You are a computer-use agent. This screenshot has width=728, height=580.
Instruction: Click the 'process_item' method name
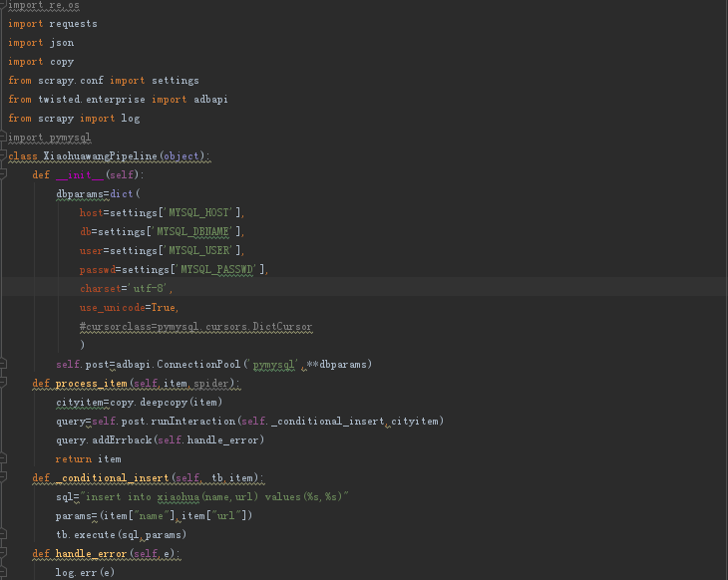tap(92, 384)
